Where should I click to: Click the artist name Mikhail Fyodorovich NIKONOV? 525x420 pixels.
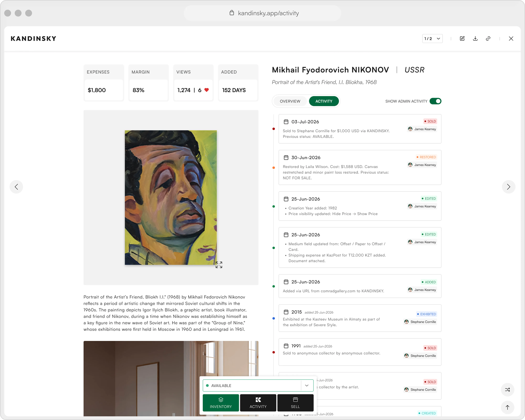330,70
